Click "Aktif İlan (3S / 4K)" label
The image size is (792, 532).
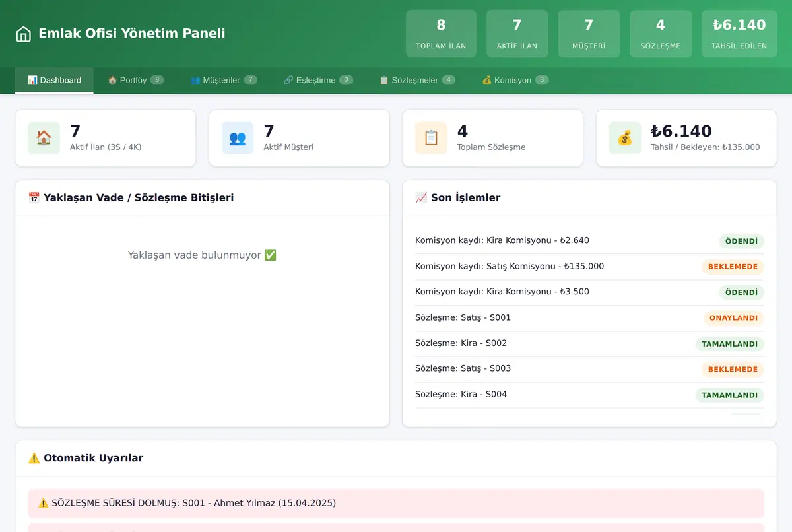pyautogui.click(x=106, y=147)
